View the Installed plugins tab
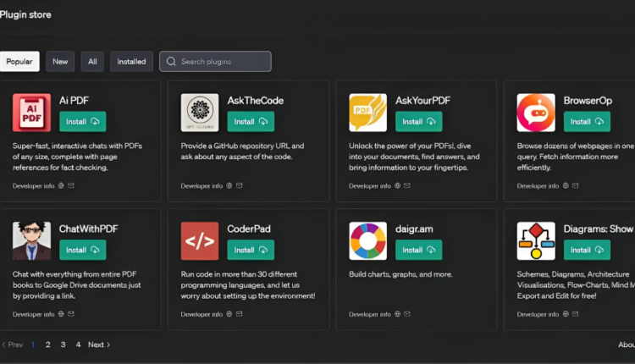The height and width of the screenshot is (364, 635). [131, 62]
